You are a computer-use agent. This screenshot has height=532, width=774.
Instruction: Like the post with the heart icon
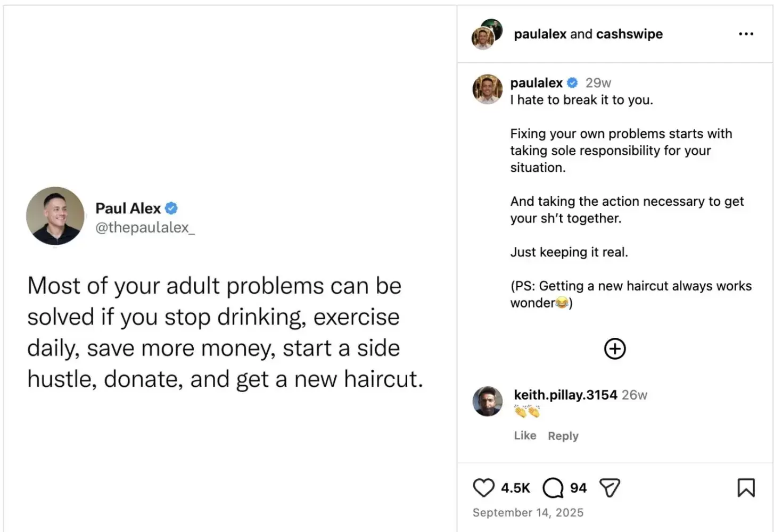(x=483, y=488)
